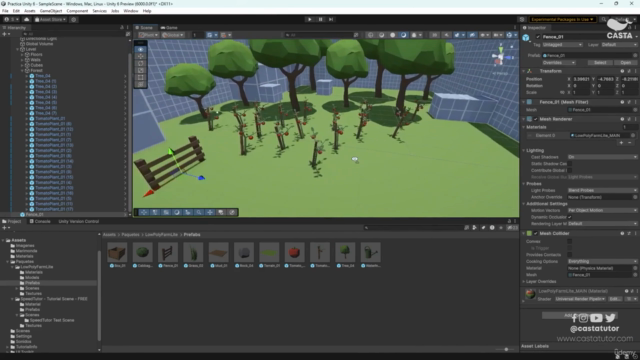Open Transform component help icon
This screenshot has height=360, width=640.
622,71
